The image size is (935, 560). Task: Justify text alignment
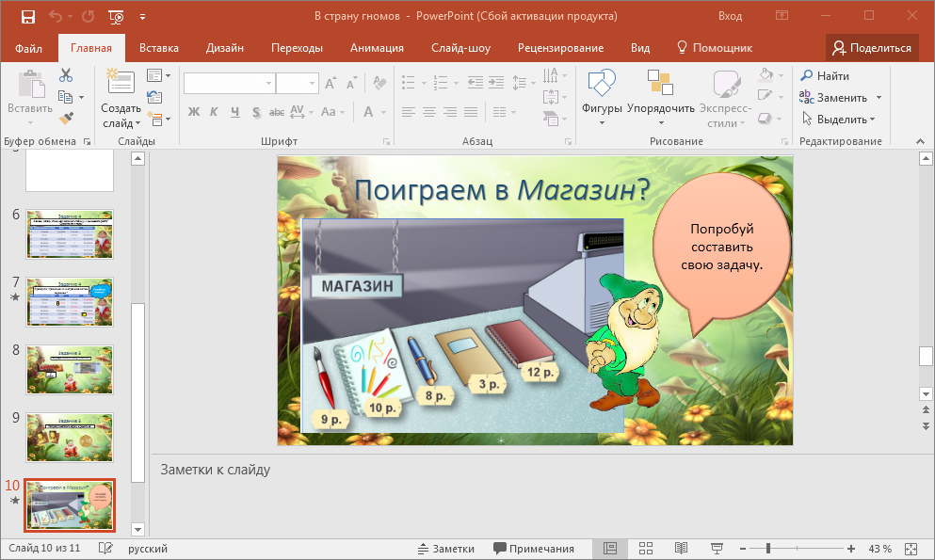click(471, 112)
